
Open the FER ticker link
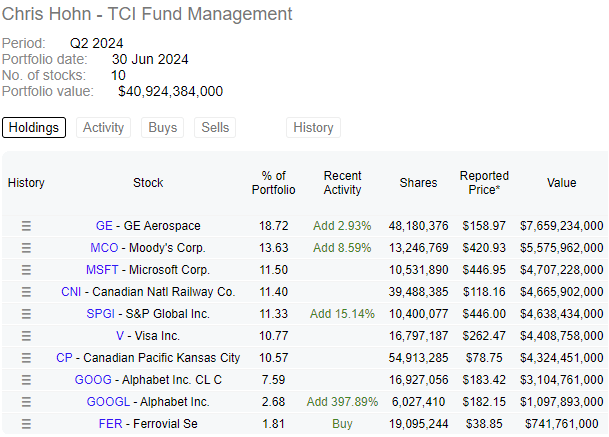(x=110, y=424)
